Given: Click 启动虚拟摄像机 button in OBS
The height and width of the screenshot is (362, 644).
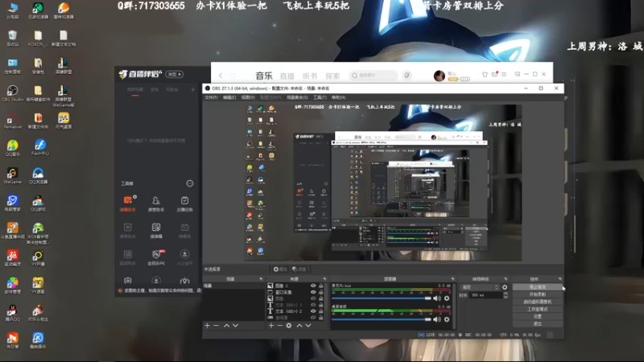Looking at the screenshot, I should [537, 302].
